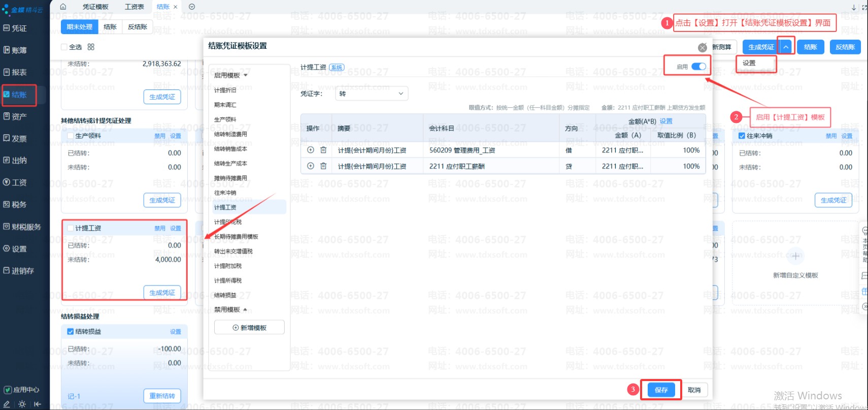Close the 结账凭证模板设置 dialog with the X icon

coord(702,48)
